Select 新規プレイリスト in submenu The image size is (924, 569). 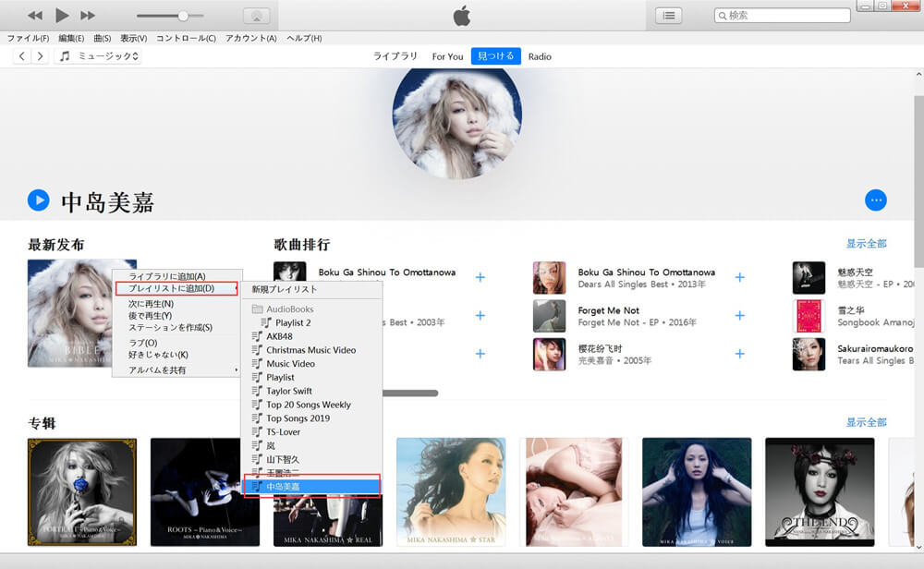coord(312,289)
